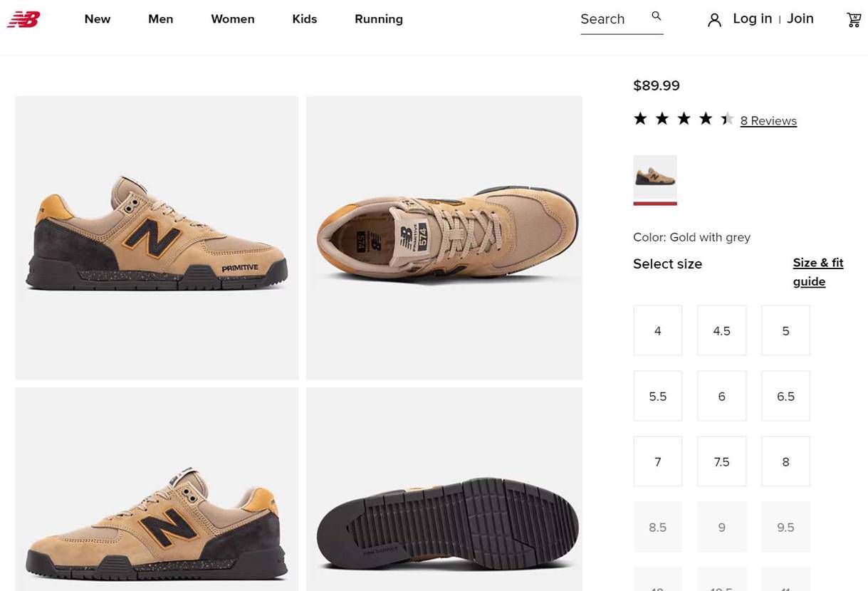Open the Kids menu

pyautogui.click(x=304, y=19)
